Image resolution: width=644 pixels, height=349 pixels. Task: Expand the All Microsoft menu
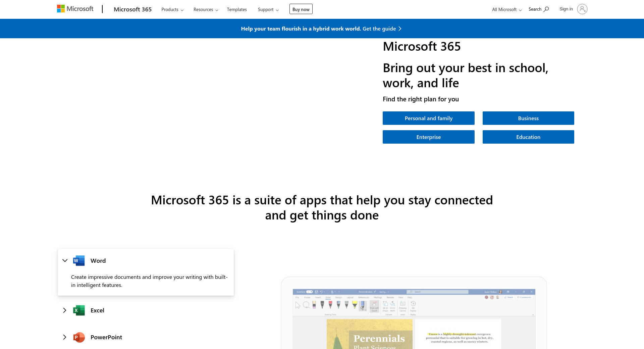click(506, 9)
